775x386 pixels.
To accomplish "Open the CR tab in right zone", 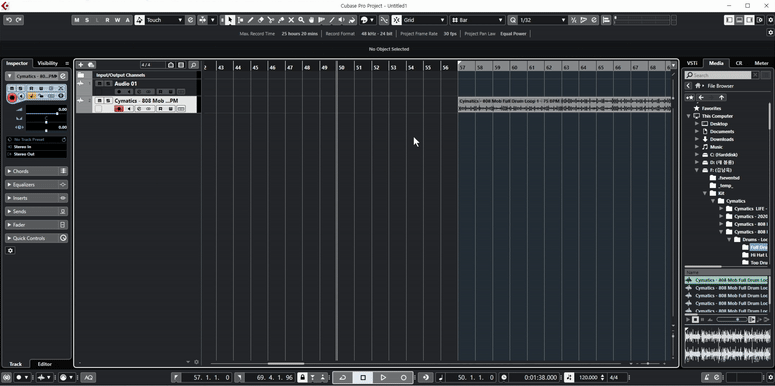I will 739,63.
